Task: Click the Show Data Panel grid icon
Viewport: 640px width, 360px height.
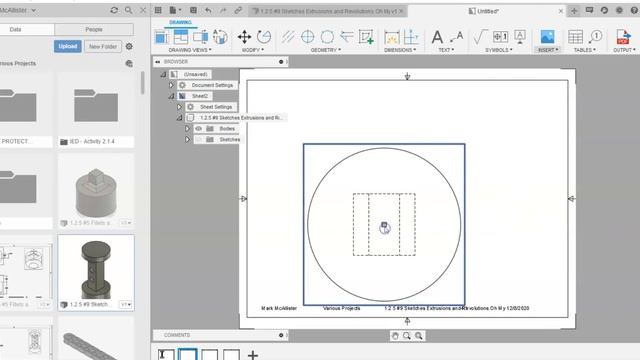Action: tap(158, 10)
